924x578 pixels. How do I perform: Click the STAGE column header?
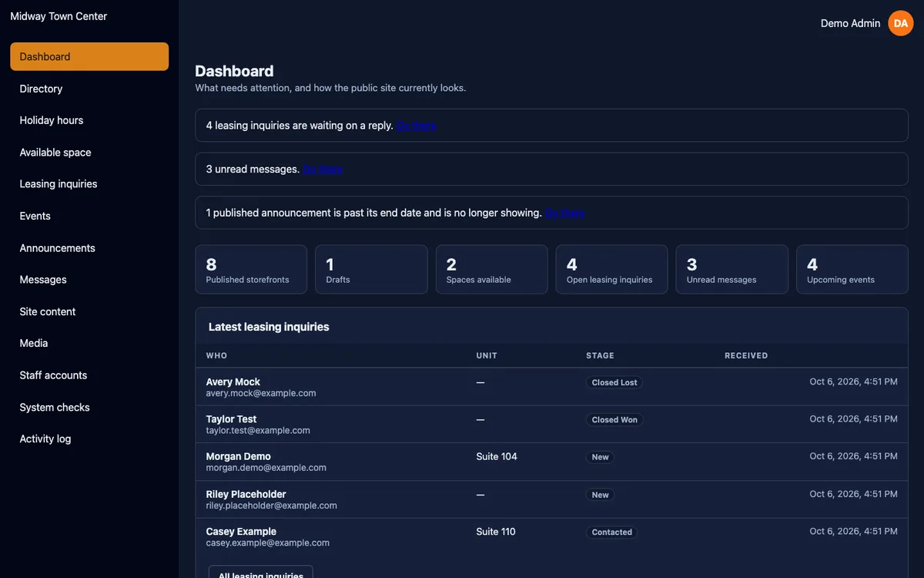tap(600, 355)
